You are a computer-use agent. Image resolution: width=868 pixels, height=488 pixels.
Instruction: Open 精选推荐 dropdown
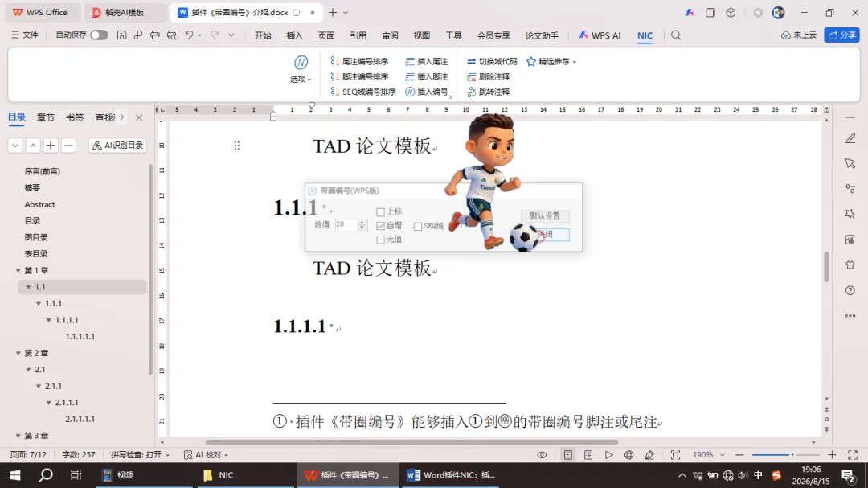point(551,61)
